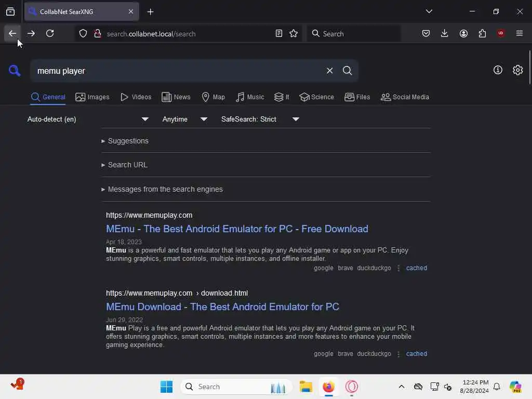Open Firefox from the taskbar
The width and height of the screenshot is (532, 399).
coord(328,387)
